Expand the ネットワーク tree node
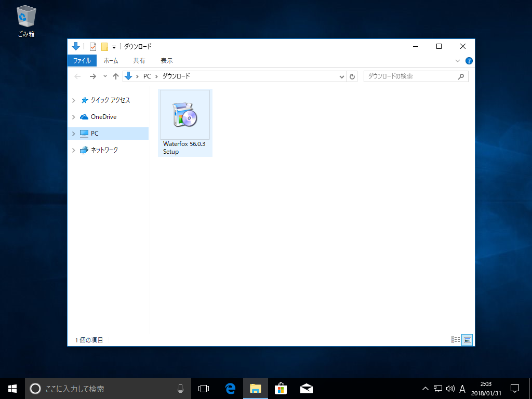Image resolution: width=532 pixels, height=399 pixels. [74, 150]
